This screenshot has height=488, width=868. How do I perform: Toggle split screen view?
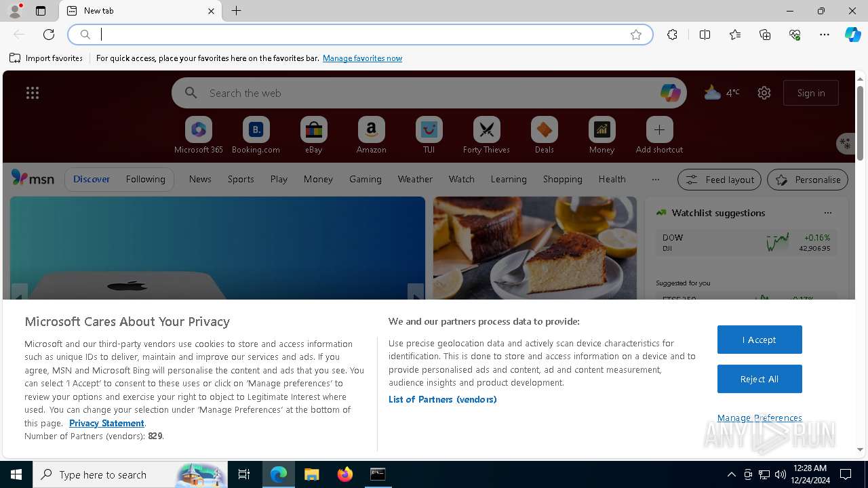tap(705, 35)
